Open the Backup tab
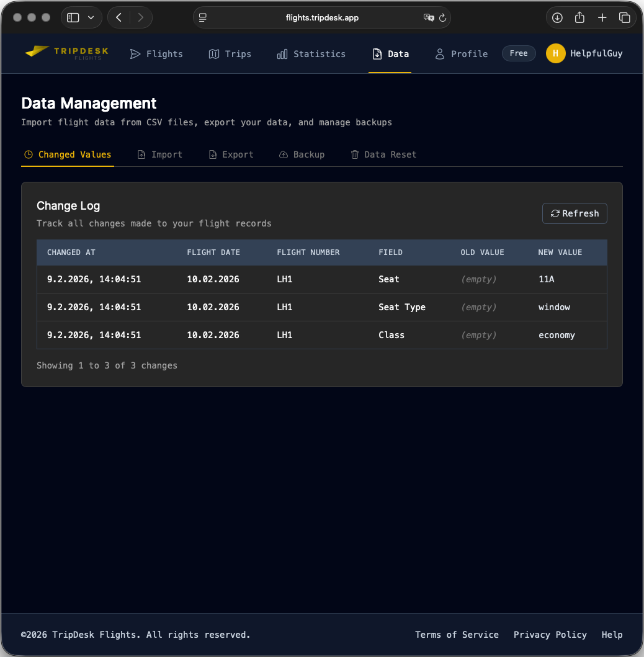The image size is (644, 657). pos(302,154)
